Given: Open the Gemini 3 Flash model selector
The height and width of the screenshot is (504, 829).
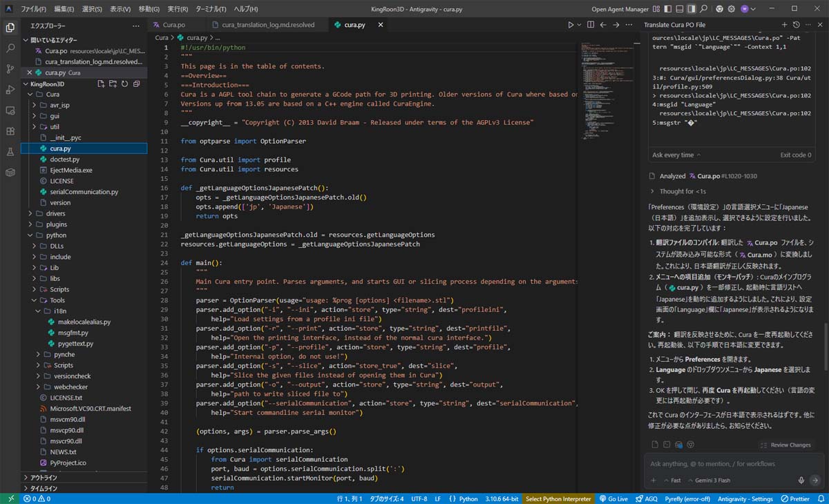Looking at the screenshot, I should coord(710,481).
